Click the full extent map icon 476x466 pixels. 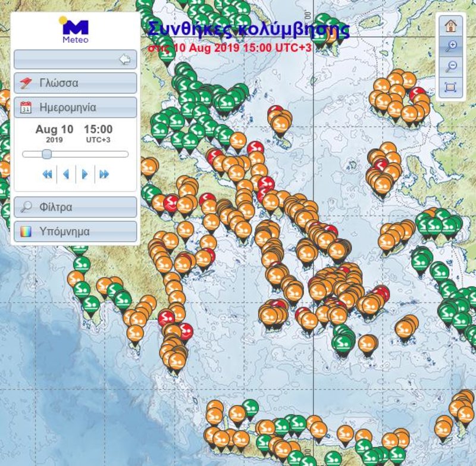click(x=451, y=87)
